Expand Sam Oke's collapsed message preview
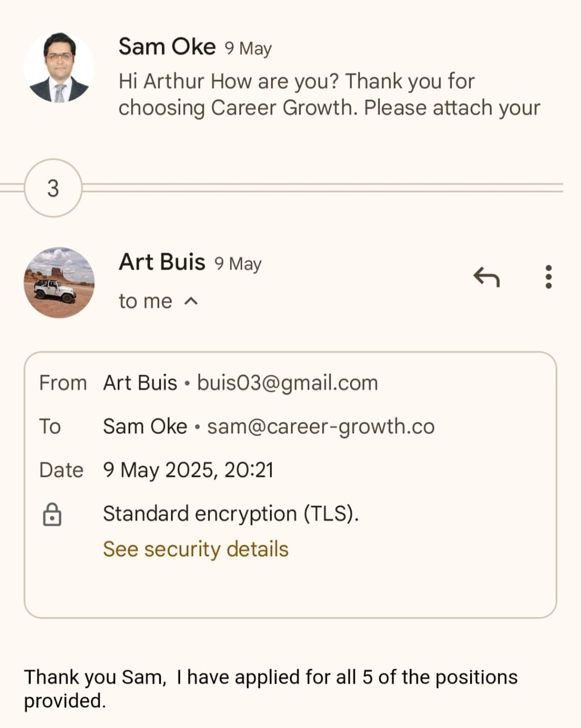The height and width of the screenshot is (728, 581). (329, 94)
